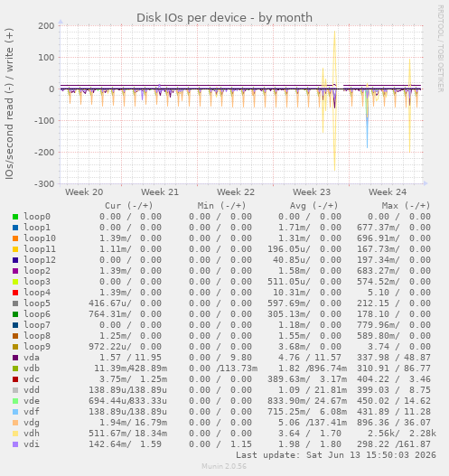Click the 'Max (-/+)' column header
This screenshot has width=449, height=476.
(x=407, y=206)
